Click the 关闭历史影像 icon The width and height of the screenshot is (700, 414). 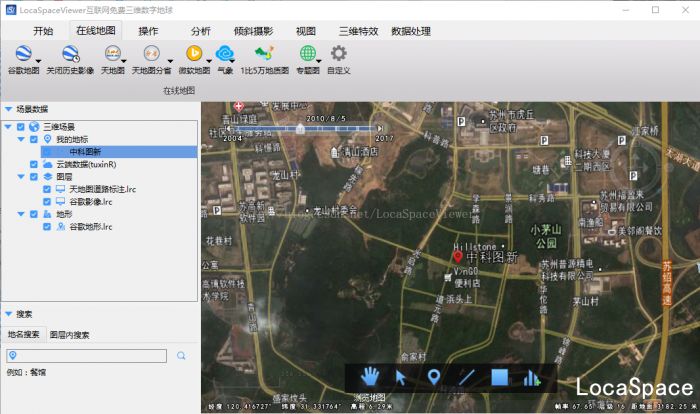pyautogui.click(x=70, y=53)
